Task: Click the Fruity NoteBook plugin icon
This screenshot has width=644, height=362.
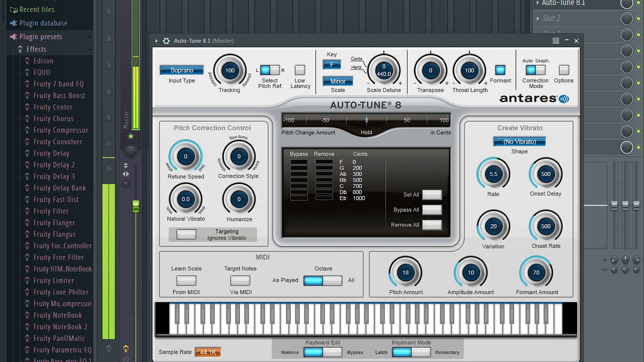Action: tap(28, 315)
